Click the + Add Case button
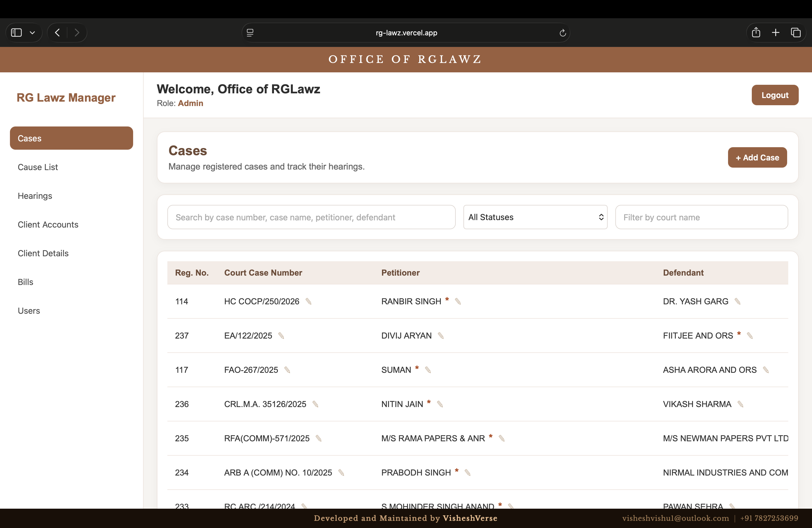The height and width of the screenshot is (528, 812). 757,158
